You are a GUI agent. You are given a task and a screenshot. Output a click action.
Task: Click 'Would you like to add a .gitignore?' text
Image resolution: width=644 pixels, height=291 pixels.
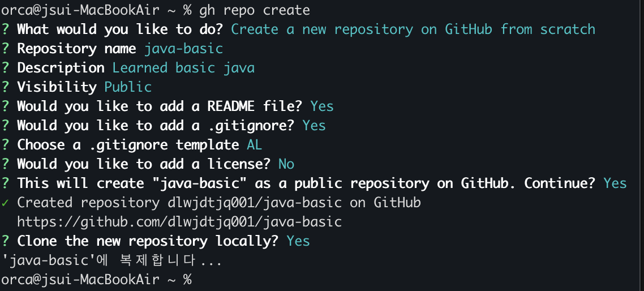point(156,125)
